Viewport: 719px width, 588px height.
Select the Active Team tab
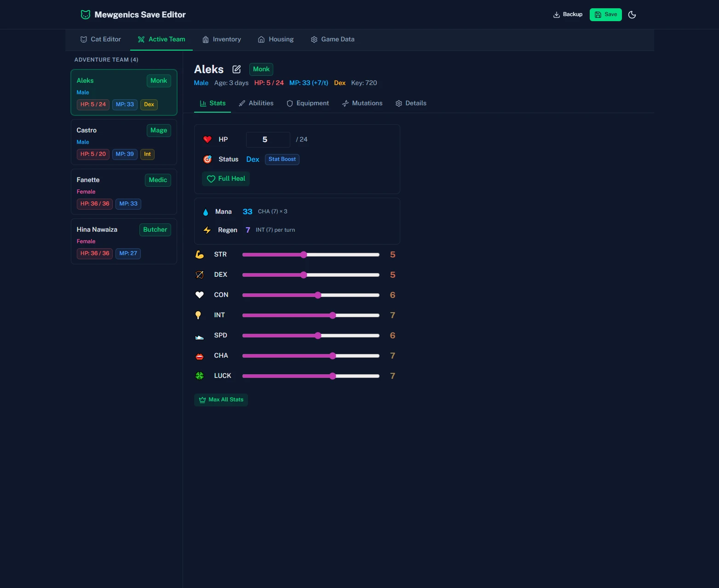[x=161, y=40]
